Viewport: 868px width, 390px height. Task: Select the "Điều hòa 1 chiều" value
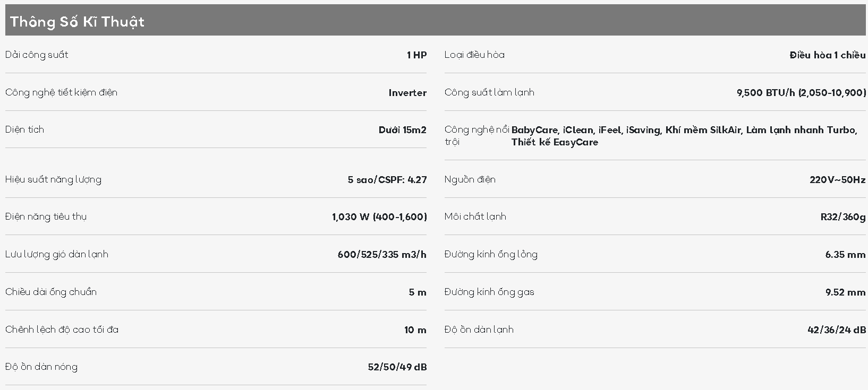[x=827, y=55]
